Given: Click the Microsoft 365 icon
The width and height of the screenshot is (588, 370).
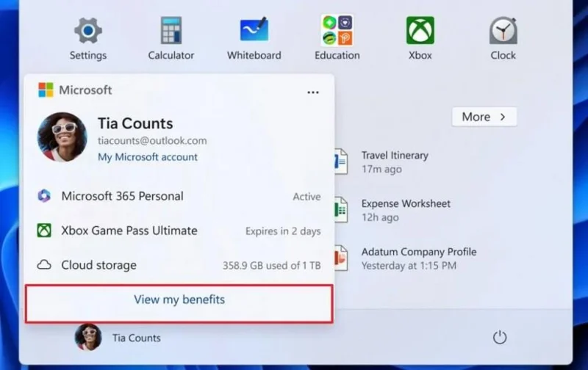Looking at the screenshot, I should point(44,196).
